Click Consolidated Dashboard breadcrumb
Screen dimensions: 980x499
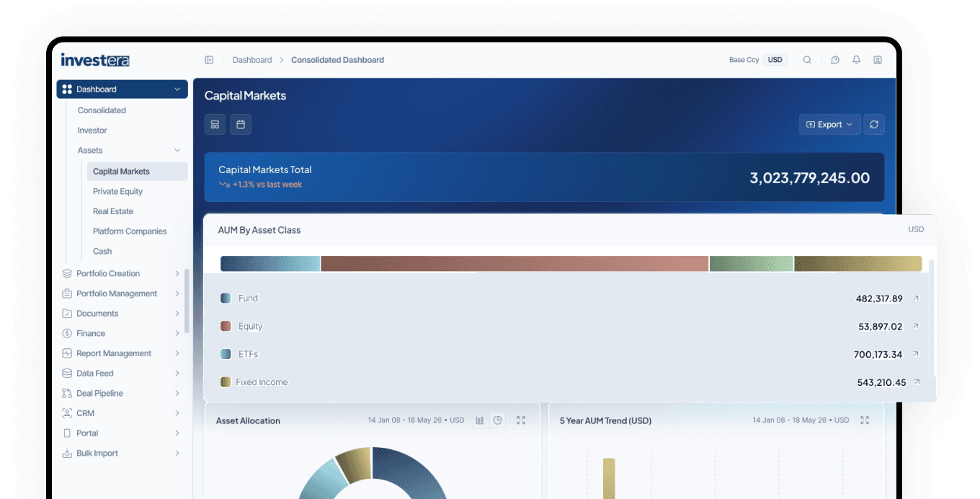(x=337, y=60)
